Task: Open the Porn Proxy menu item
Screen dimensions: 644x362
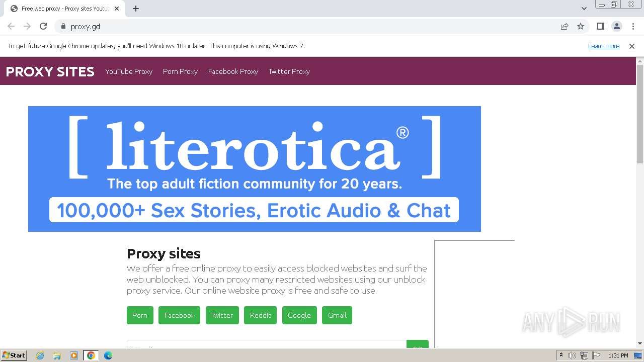Action: 180,71
